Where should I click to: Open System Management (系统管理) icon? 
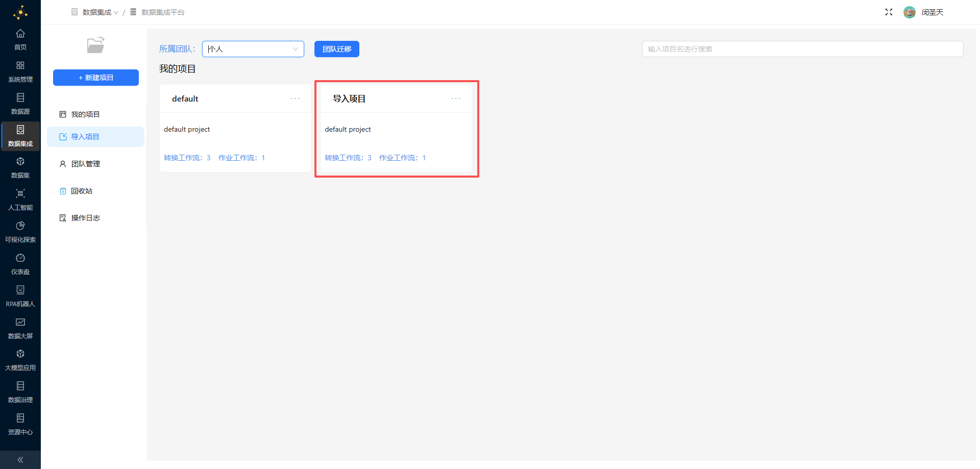point(20,66)
